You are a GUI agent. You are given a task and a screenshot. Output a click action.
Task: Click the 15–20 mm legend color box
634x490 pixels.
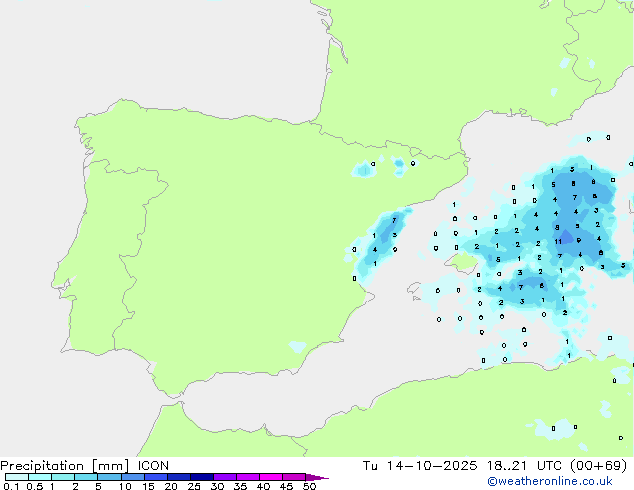pos(156,477)
